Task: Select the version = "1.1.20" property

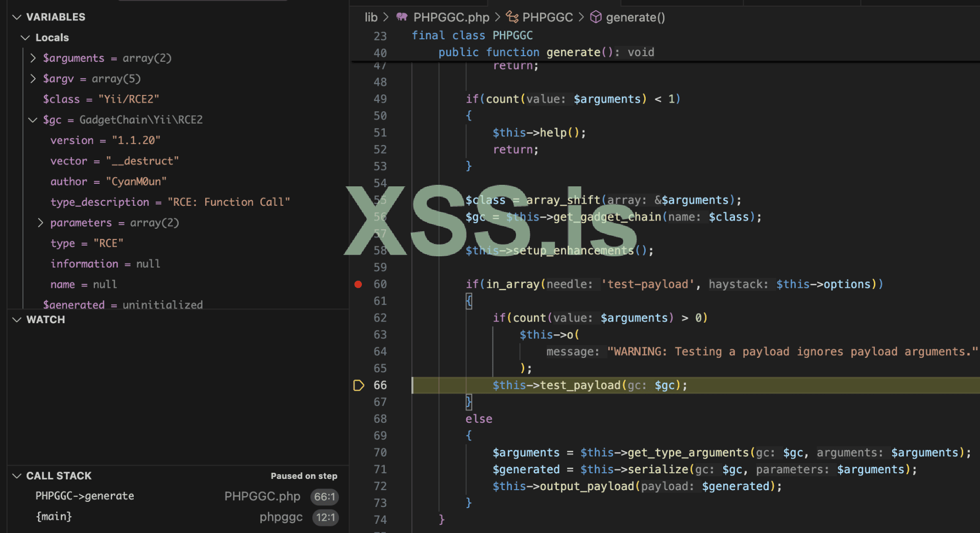Action: [105, 140]
